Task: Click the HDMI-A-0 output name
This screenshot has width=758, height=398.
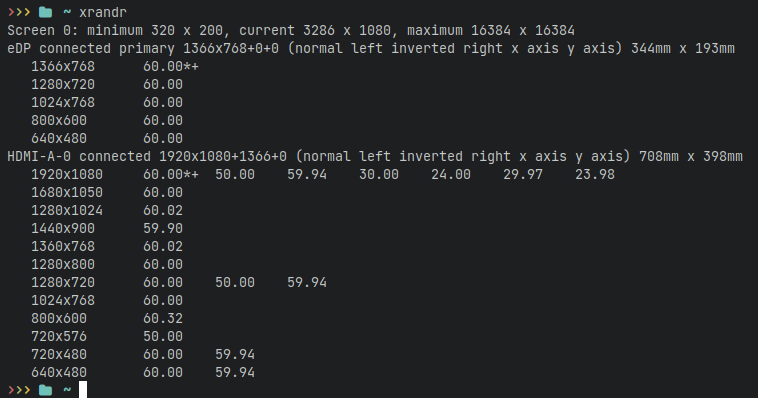Action: coord(39,156)
